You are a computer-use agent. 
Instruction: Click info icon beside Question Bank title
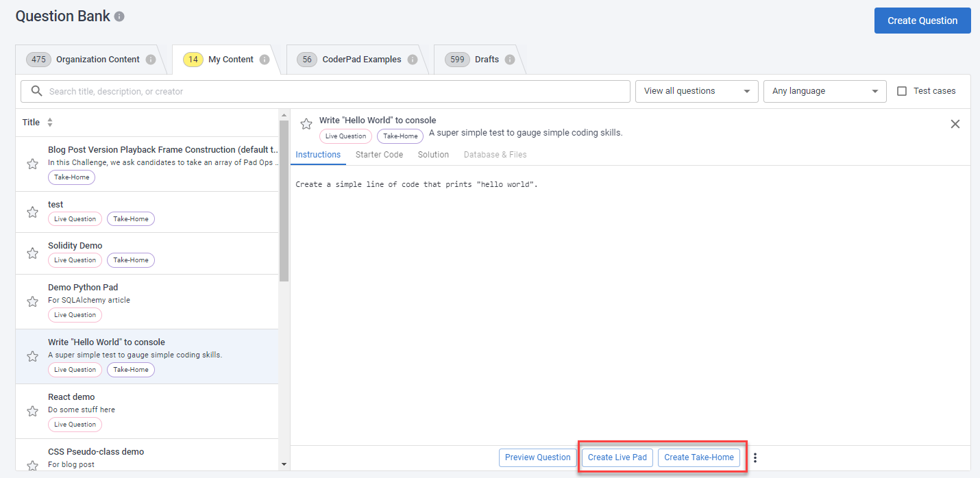tap(119, 16)
